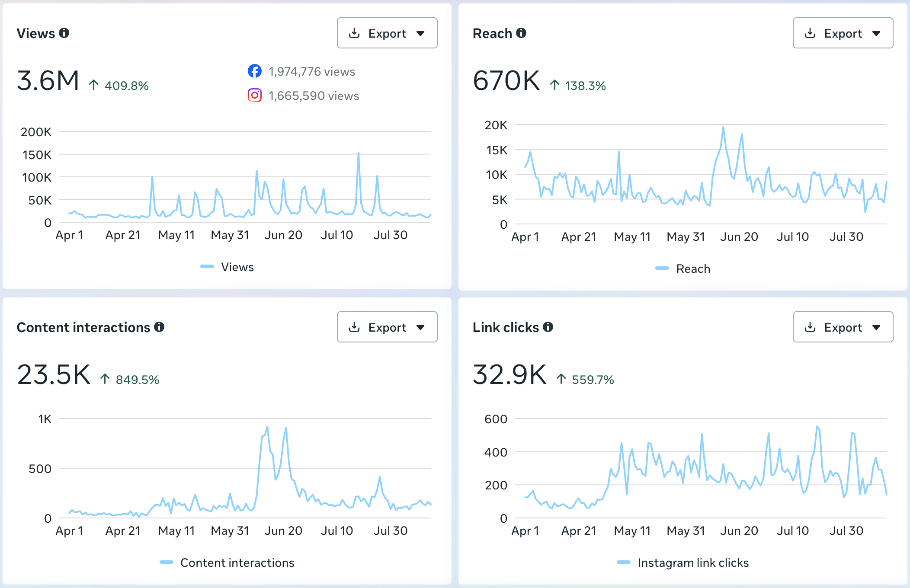Click the 1,974,776 views Facebook figure
Image resolution: width=910 pixels, height=588 pixels.
[312, 71]
